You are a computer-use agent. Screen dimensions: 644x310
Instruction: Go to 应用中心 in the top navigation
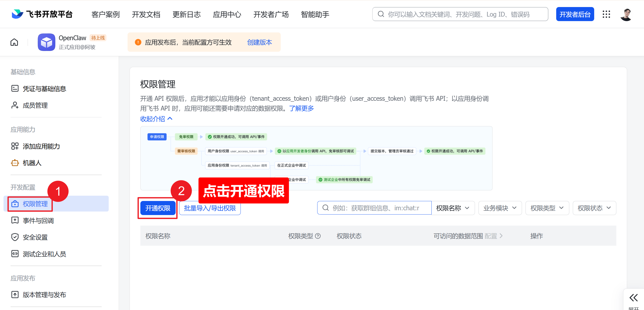(x=227, y=14)
